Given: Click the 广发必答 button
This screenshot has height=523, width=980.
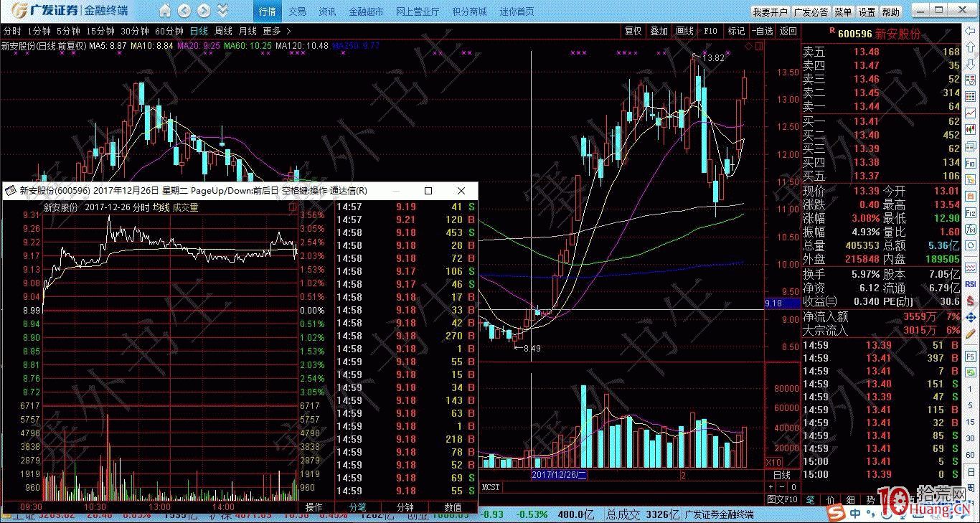Looking at the screenshot, I should coord(811,12).
